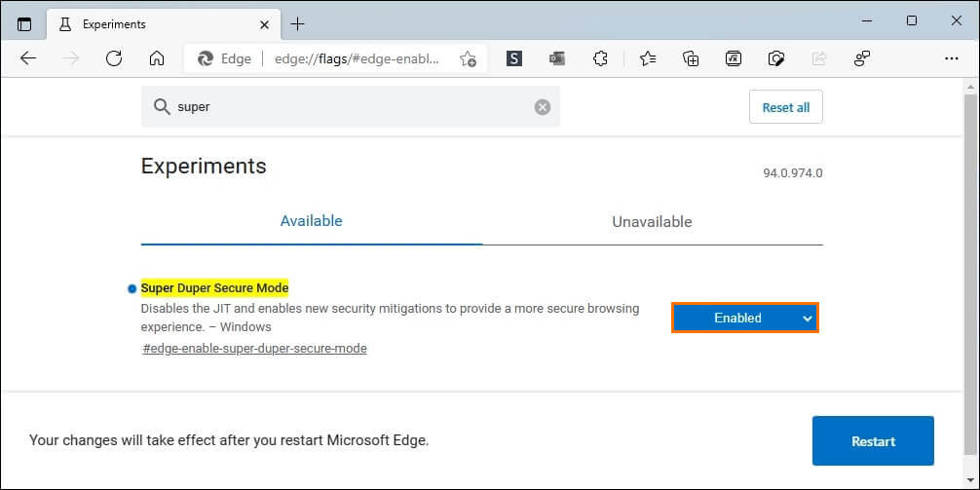Clear the flags search field
Viewport: 980px width, 490px height.
point(543,107)
